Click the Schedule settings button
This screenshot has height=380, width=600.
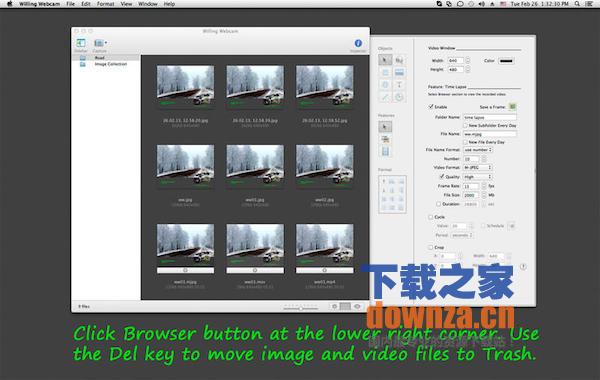[512, 226]
